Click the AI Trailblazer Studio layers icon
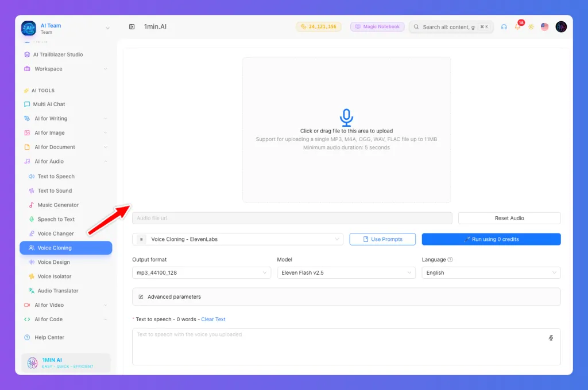The height and width of the screenshot is (390, 588). point(27,54)
